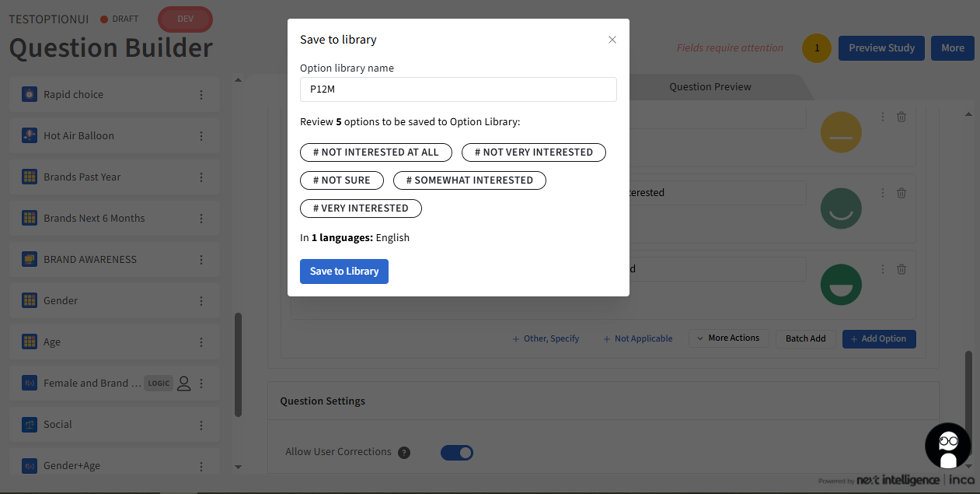Open kebab menu for Brands Past Year
Image resolution: width=980 pixels, height=494 pixels.
tap(201, 178)
